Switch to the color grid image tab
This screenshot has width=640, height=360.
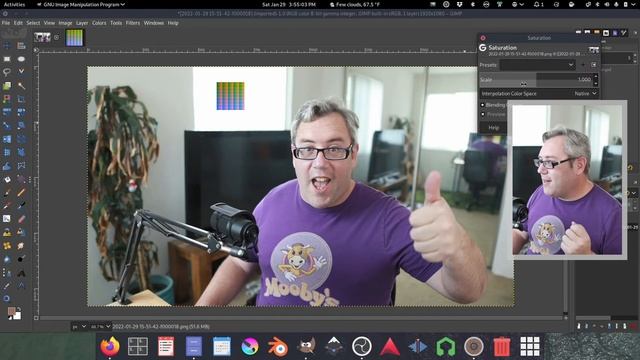(74, 38)
